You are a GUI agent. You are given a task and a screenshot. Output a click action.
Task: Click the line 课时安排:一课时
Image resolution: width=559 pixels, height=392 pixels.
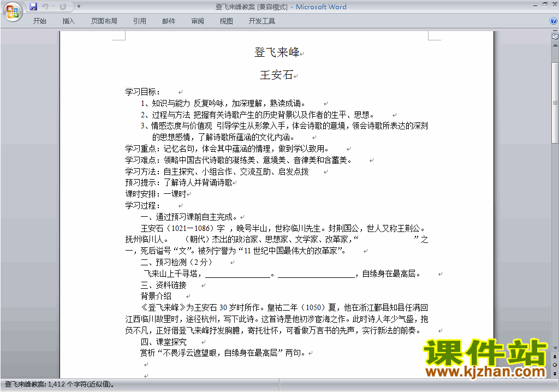156,194
